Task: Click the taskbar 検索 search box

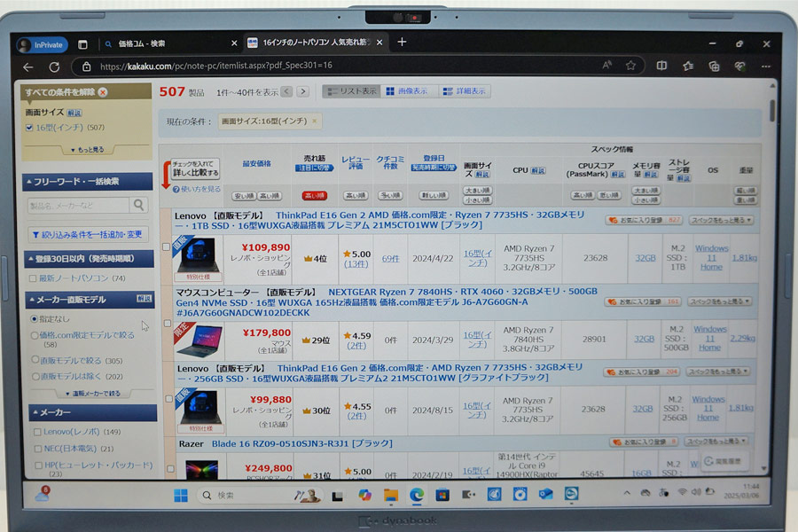Action: pyautogui.click(x=260, y=496)
